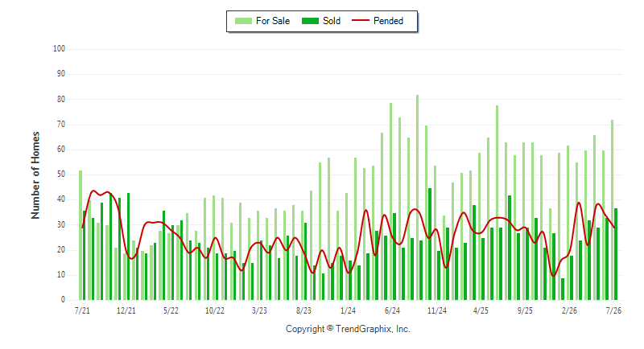The width and height of the screenshot is (644, 349).
Task: Click the first For Sale bar at 7/21
Action: pyautogui.click(x=80, y=235)
